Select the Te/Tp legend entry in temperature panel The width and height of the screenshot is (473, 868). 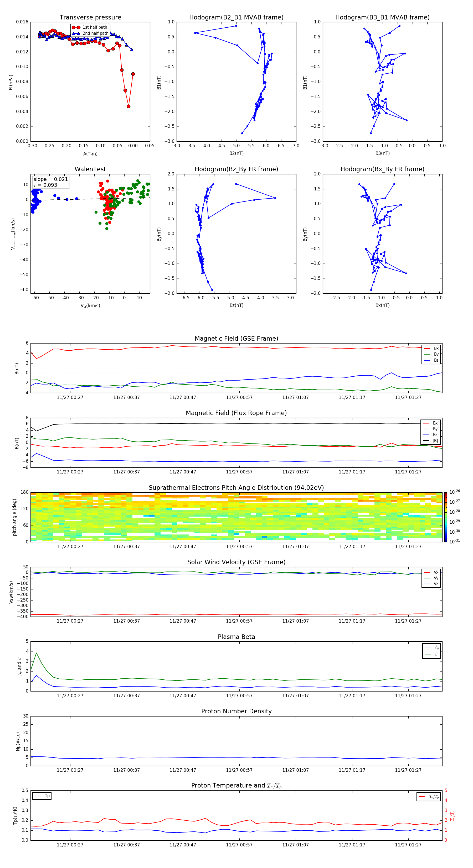click(x=429, y=797)
